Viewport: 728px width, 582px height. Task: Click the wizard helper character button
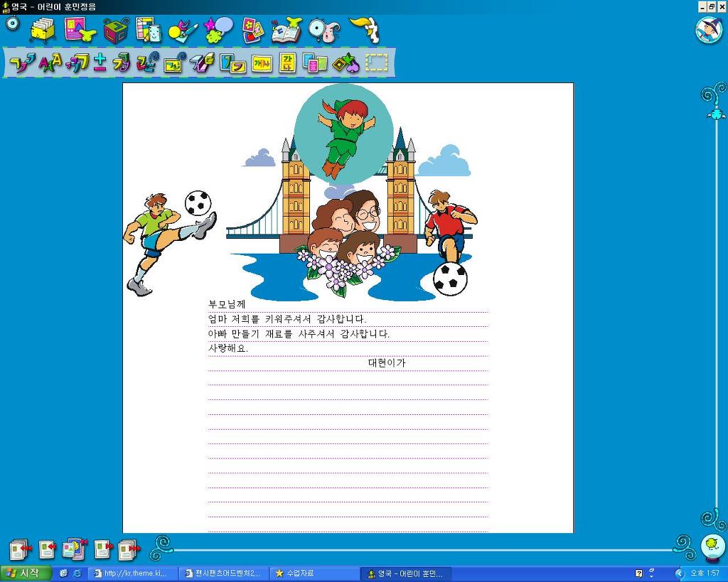pyautogui.click(x=709, y=30)
